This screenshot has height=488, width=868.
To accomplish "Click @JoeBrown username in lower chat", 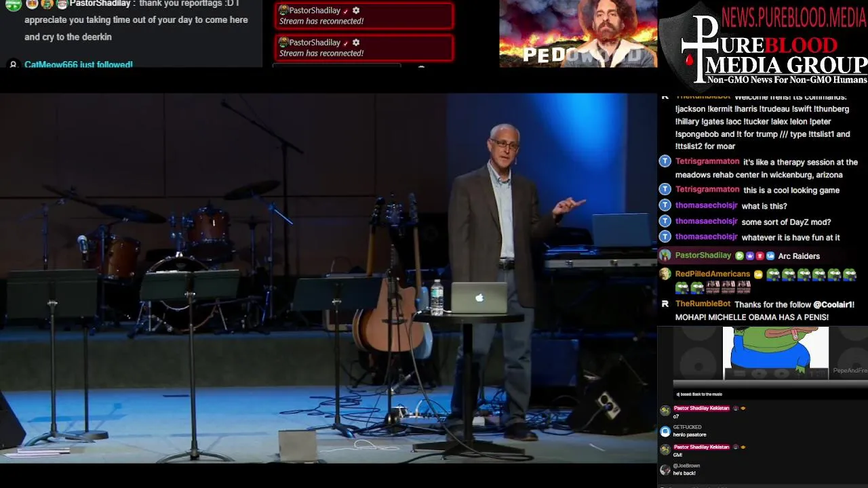I will 686,466.
